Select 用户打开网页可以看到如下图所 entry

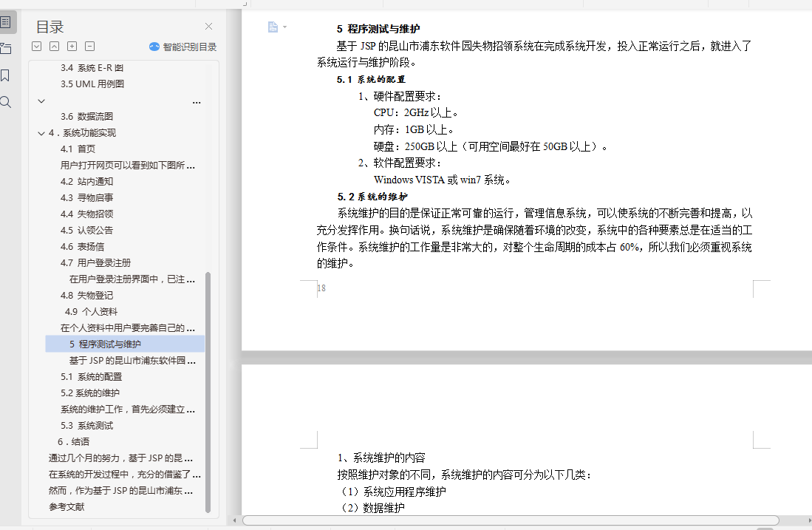point(127,166)
